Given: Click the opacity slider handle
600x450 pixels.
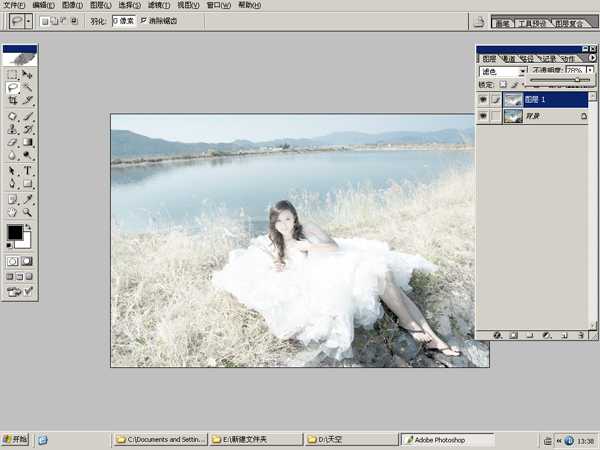Looking at the screenshot, I should (576, 80).
